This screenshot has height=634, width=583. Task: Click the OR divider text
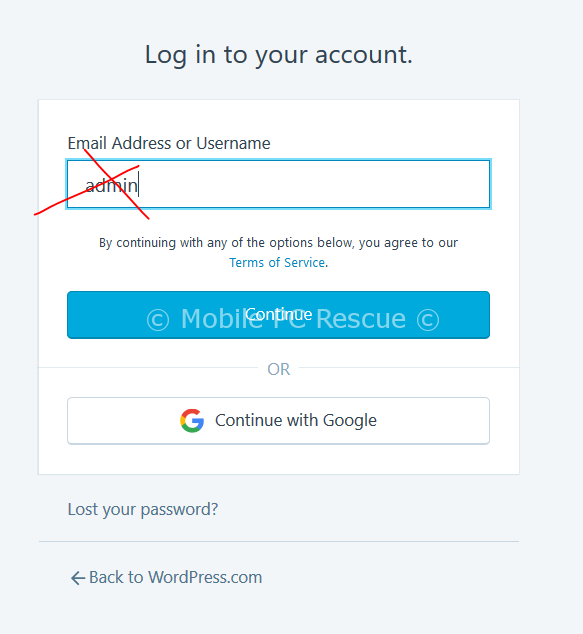[279, 369]
